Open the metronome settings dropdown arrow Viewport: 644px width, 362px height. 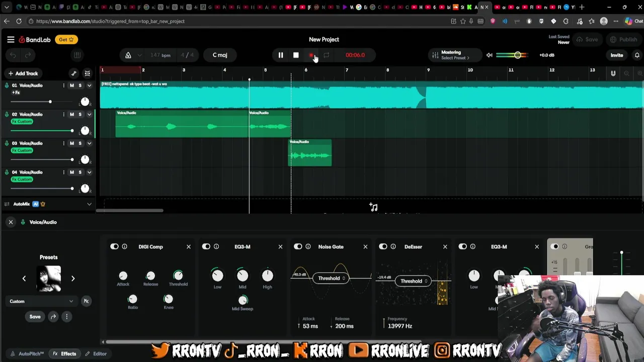click(x=139, y=55)
